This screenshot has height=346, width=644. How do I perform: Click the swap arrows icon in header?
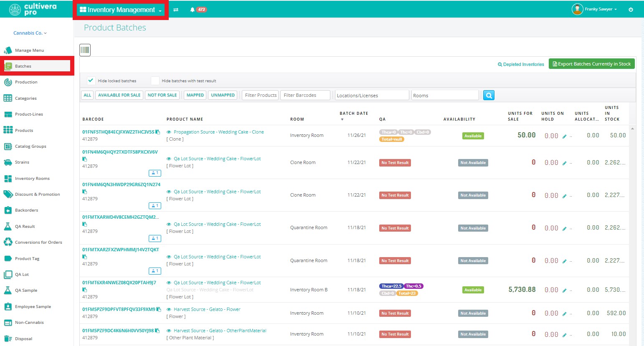pyautogui.click(x=176, y=10)
